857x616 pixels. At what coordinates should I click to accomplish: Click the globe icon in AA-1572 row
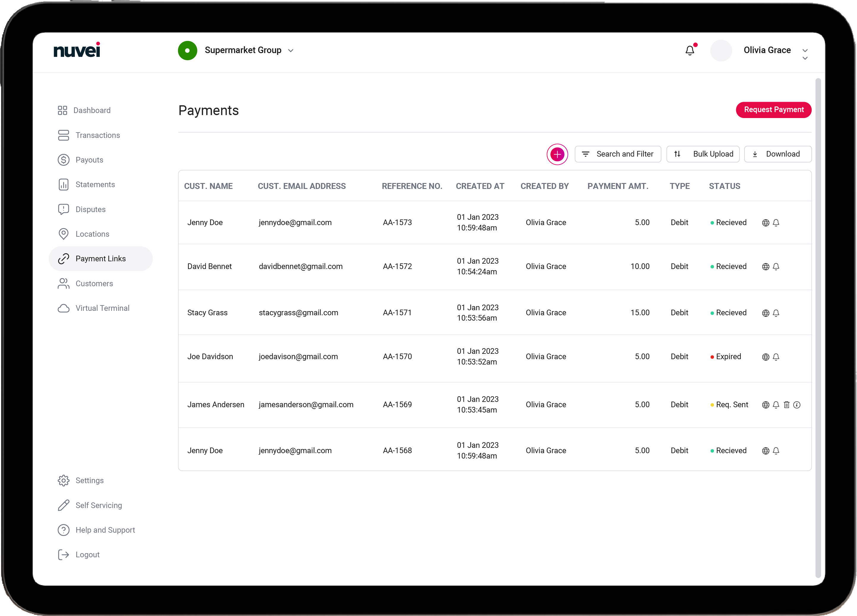point(766,267)
